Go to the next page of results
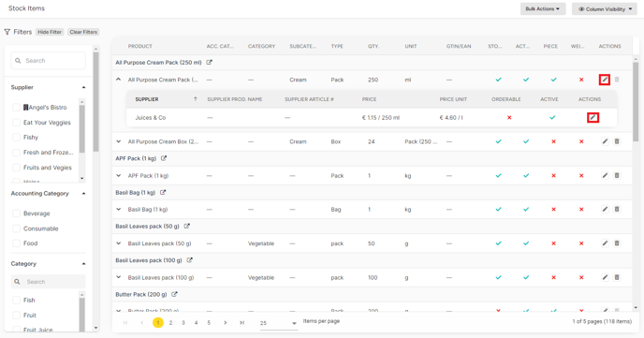Viewport: 644px width, 338px height. [225, 323]
